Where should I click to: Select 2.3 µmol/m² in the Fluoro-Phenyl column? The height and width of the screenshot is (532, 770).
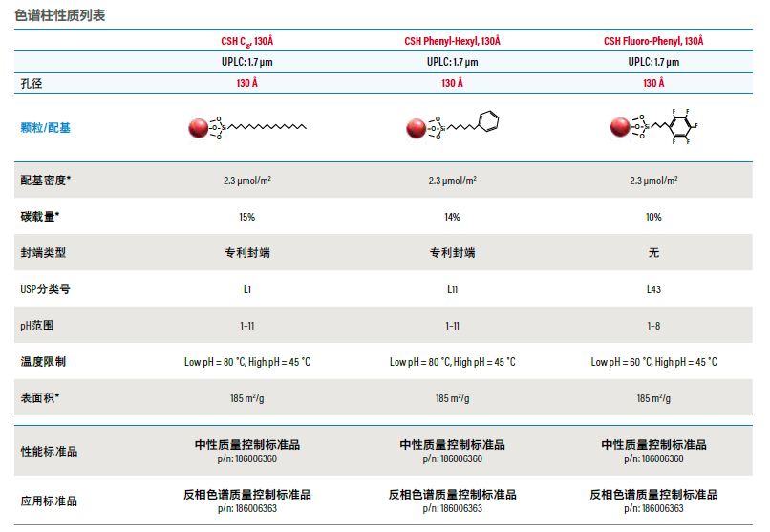653,181
